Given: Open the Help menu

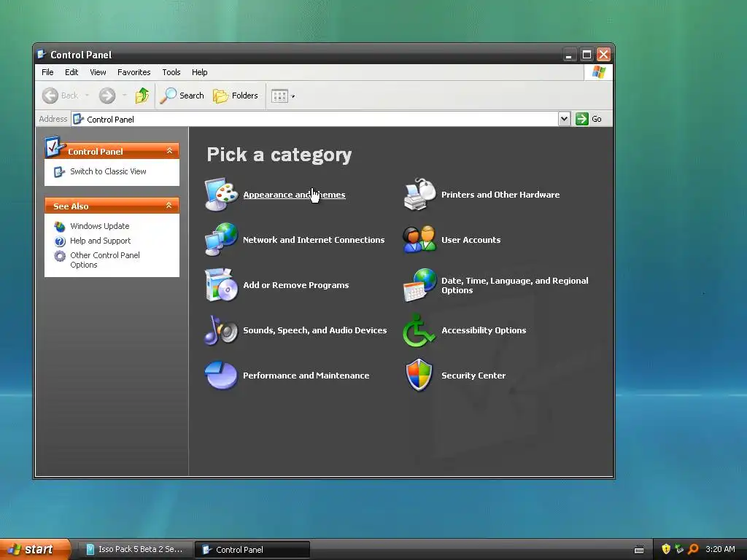Looking at the screenshot, I should [200, 72].
